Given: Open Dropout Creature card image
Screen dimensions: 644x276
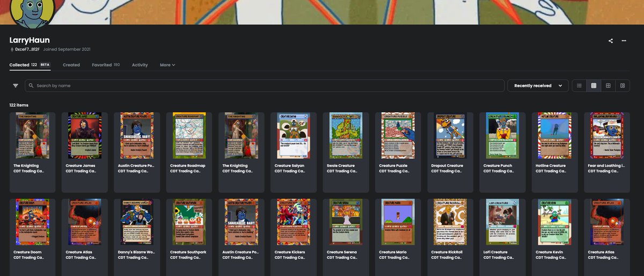Looking at the screenshot, I should (451, 135).
